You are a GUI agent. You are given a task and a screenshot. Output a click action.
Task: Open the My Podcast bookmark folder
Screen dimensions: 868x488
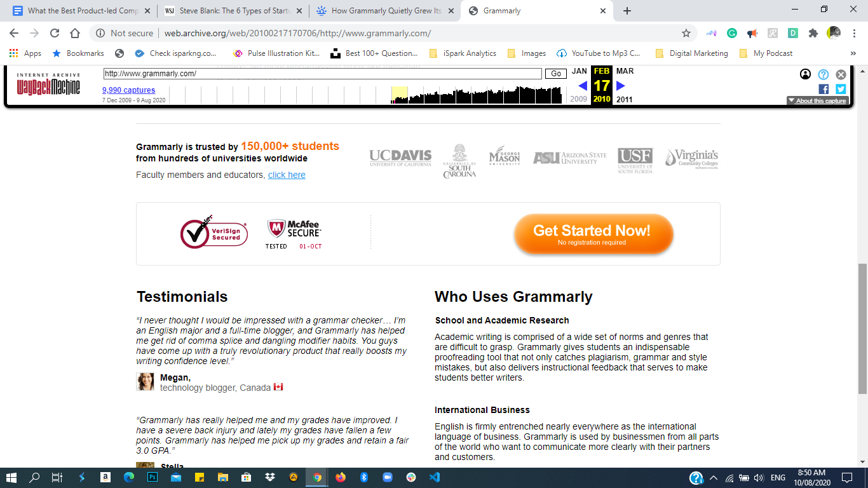coord(766,53)
